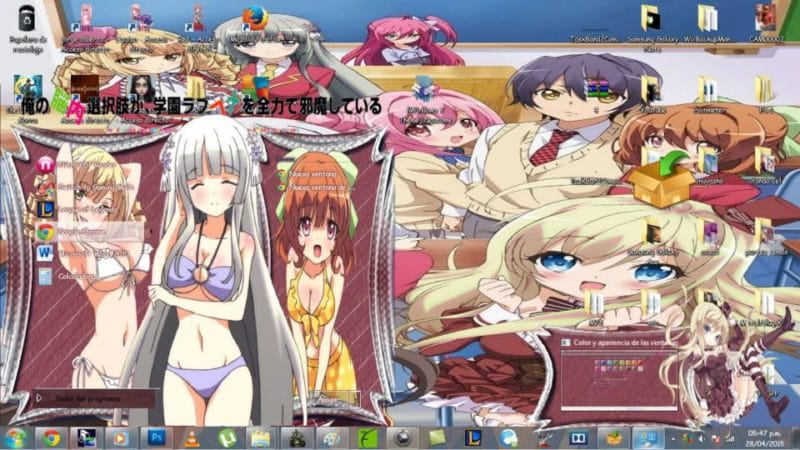Viewport: 800px width, 450px height.
Task: Open green F application on taskbar
Action: [367, 438]
